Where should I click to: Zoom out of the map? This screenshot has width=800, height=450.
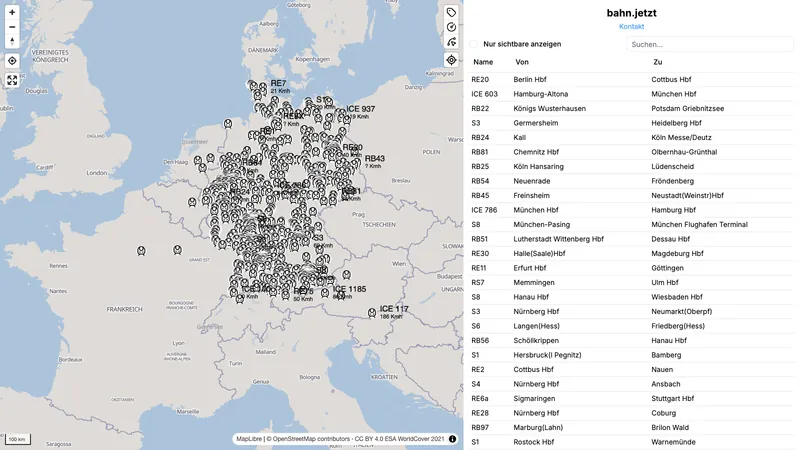(x=12, y=27)
